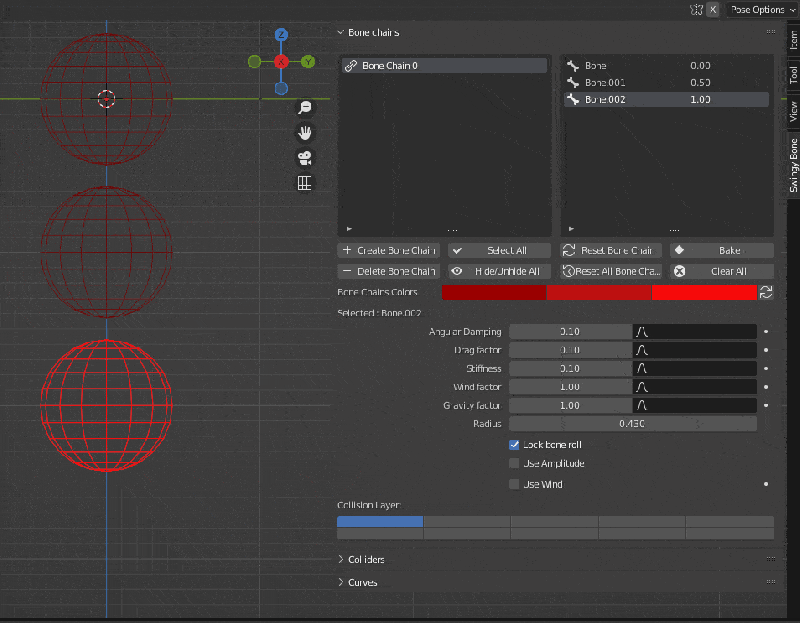
Task: Expand the Curves panel
Action: tap(341, 582)
